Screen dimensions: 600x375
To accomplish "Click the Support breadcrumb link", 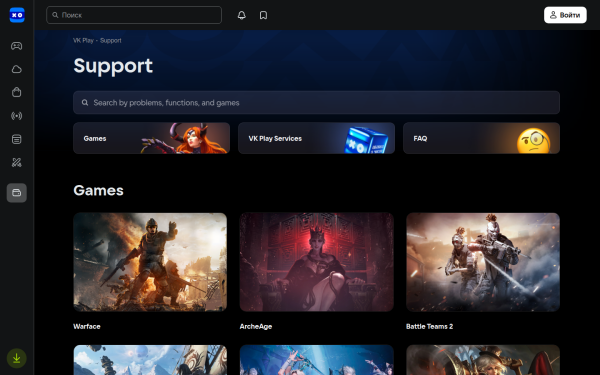I will coord(111,41).
